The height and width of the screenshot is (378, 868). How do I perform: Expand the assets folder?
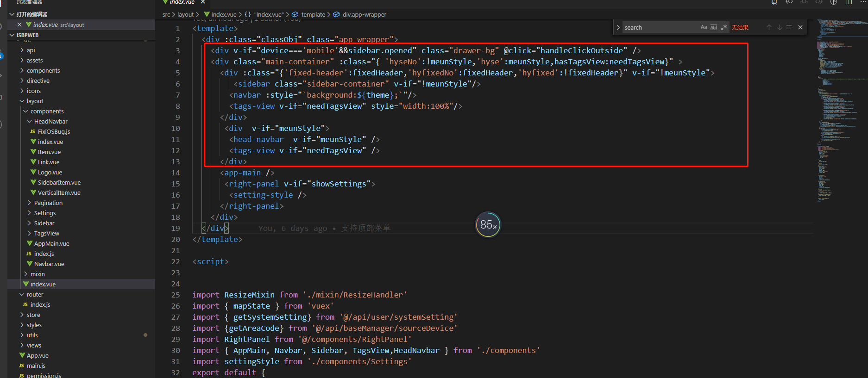pyautogui.click(x=22, y=60)
